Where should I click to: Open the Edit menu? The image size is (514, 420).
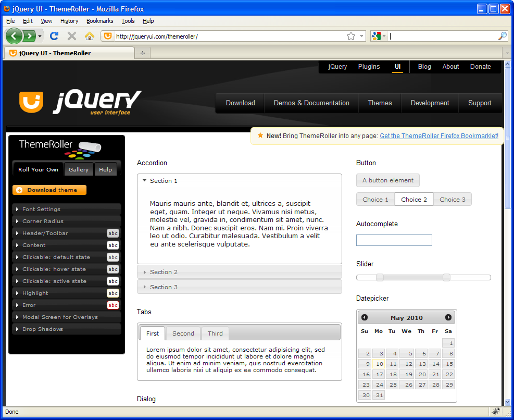coord(28,21)
